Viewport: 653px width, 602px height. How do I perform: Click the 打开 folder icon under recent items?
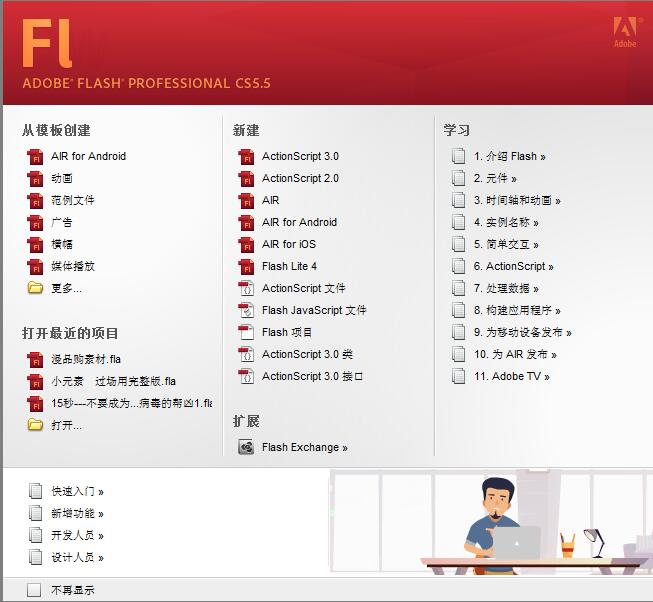click(x=35, y=425)
